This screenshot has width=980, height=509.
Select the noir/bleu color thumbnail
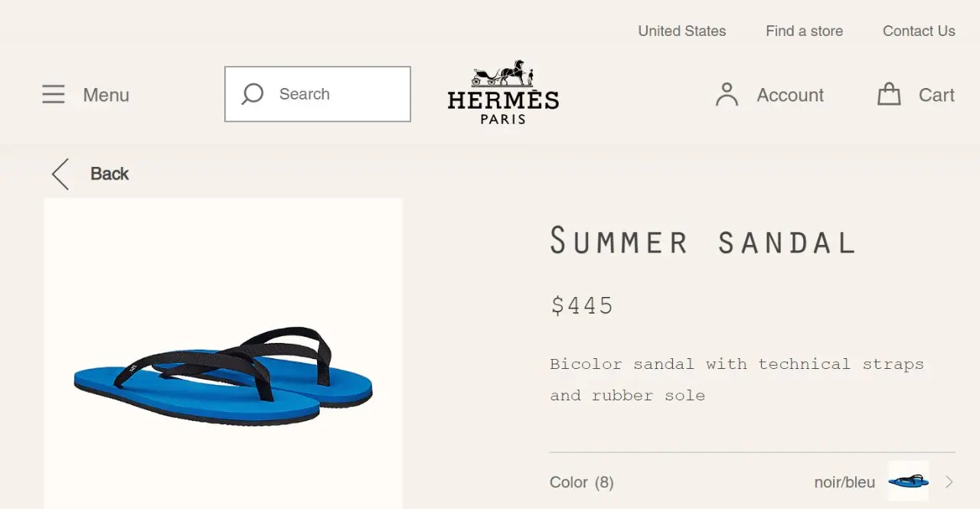(x=908, y=481)
